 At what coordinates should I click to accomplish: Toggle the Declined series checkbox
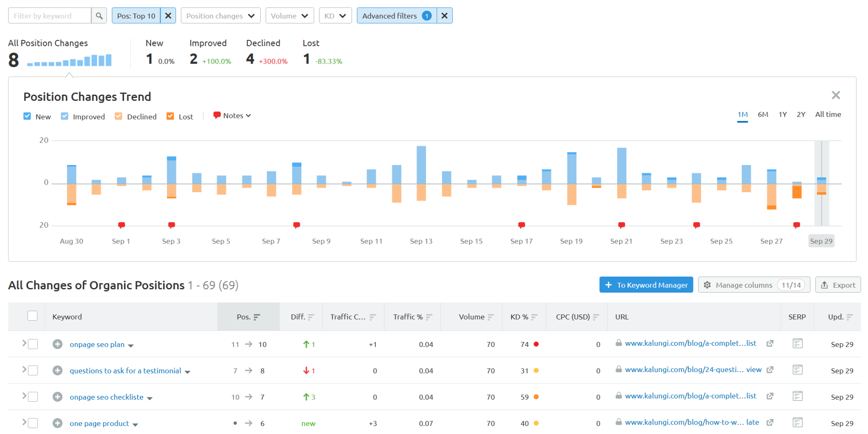coord(119,116)
